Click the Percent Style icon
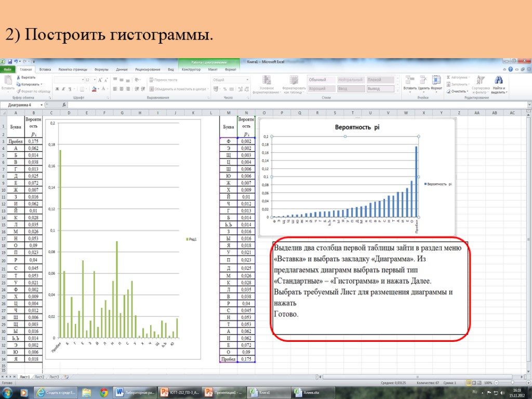 [224, 89]
